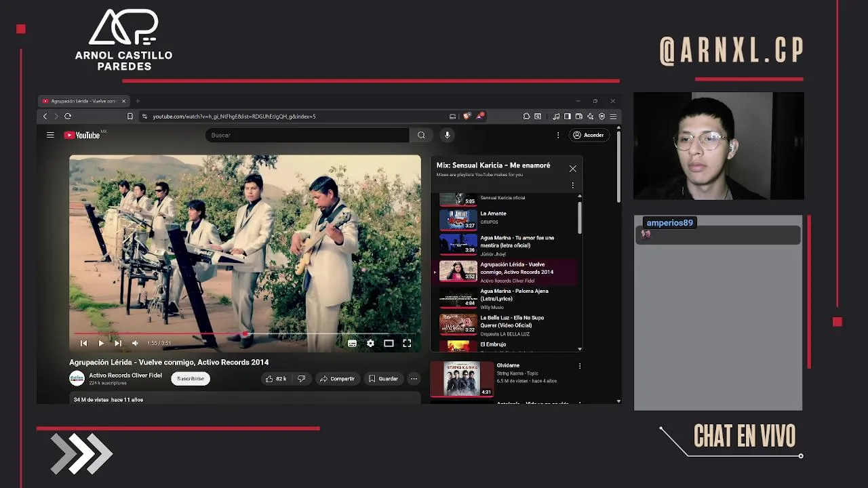Click the amperios89 chat username
The width and height of the screenshot is (868, 488).
(x=669, y=223)
